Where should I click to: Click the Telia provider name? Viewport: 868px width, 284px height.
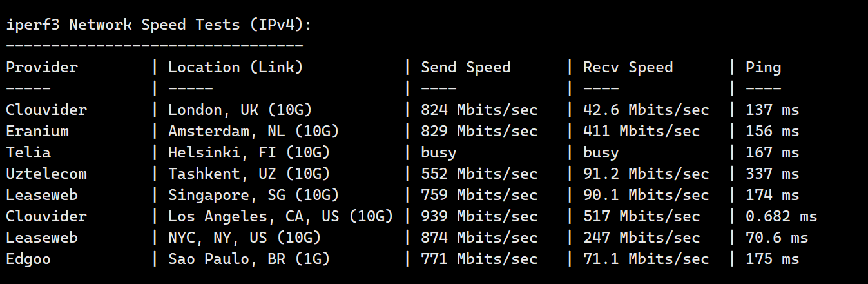click(28, 152)
